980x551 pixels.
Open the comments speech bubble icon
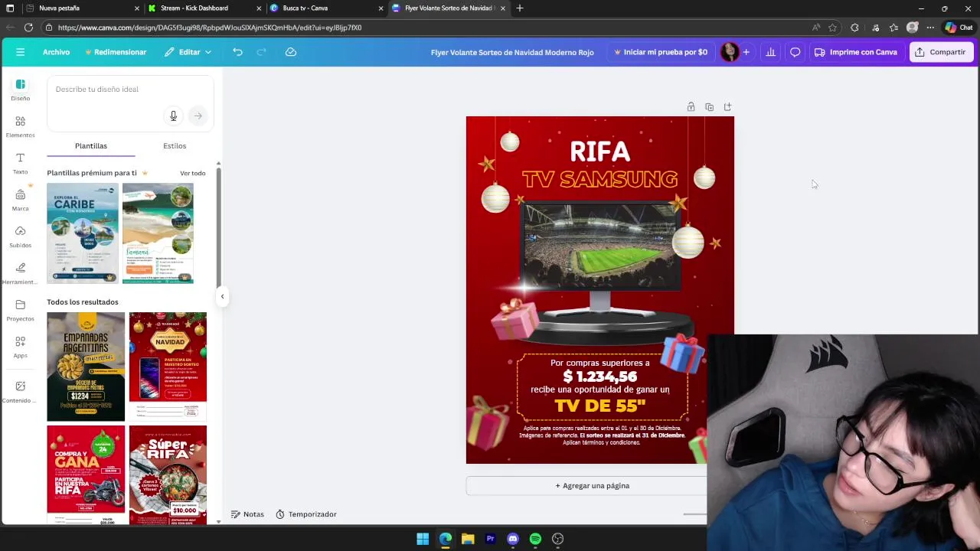coord(795,52)
